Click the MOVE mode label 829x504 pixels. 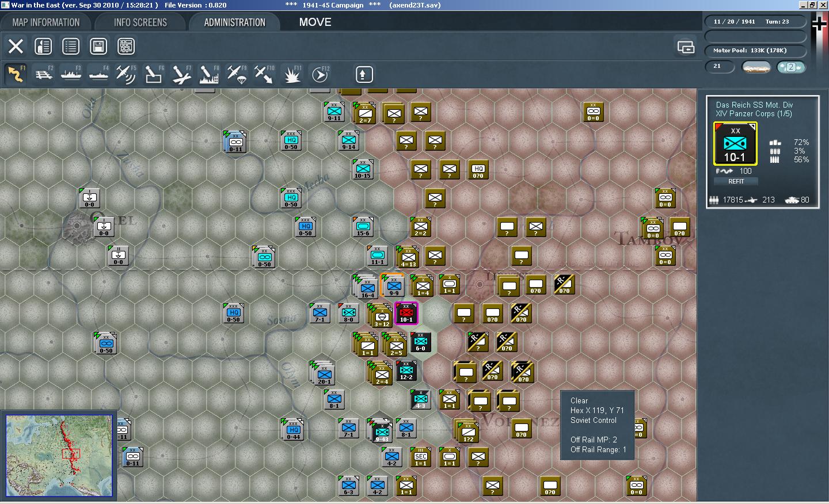[315, 22]
